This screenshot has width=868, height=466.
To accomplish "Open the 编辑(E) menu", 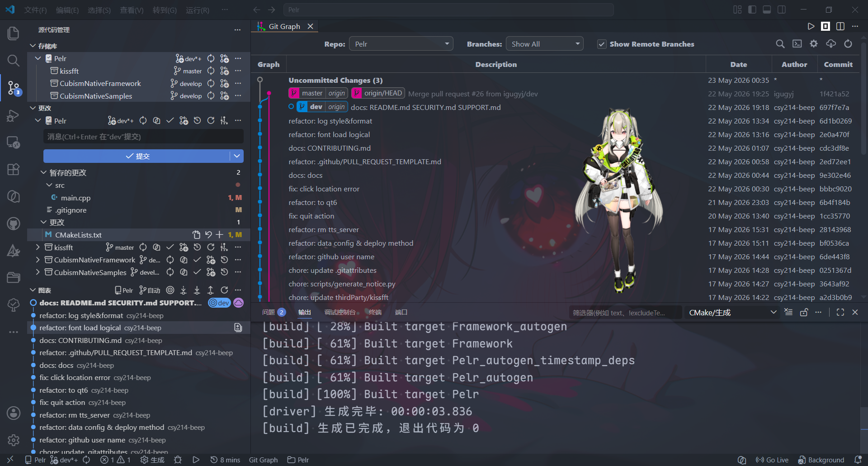I will (x=67, y=10).
